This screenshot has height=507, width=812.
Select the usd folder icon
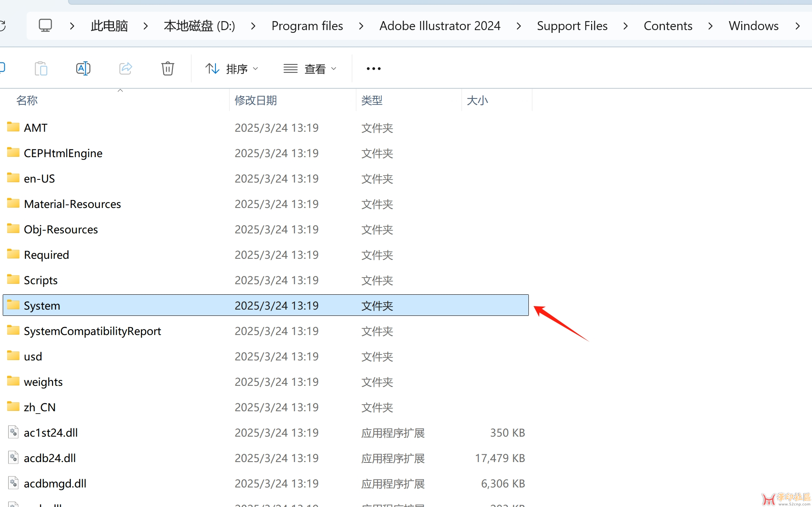click(x=13, y=356)
